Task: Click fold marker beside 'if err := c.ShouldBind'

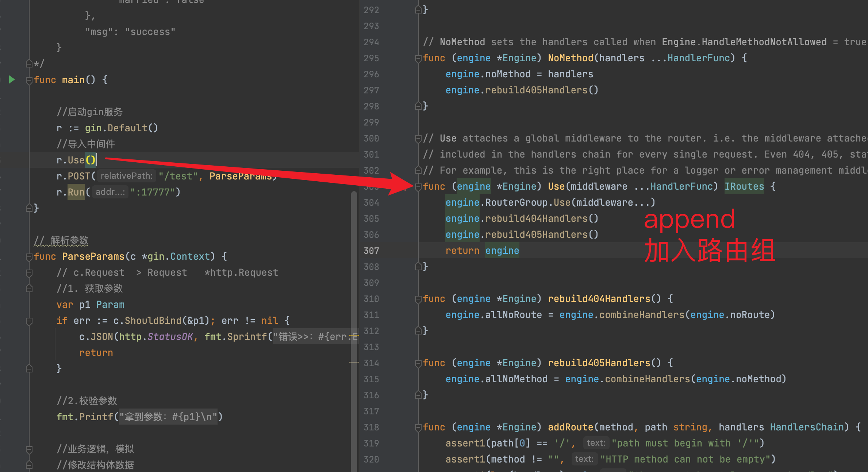Action: 29,321
